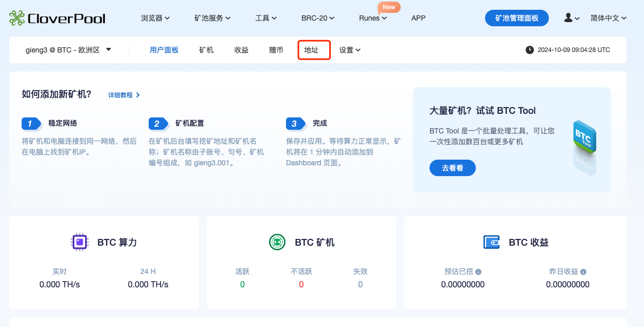The height and width of the screenshot is (327, 644).
Task: Expand the Runes dropdown menu
Action: tap(373, 18)
